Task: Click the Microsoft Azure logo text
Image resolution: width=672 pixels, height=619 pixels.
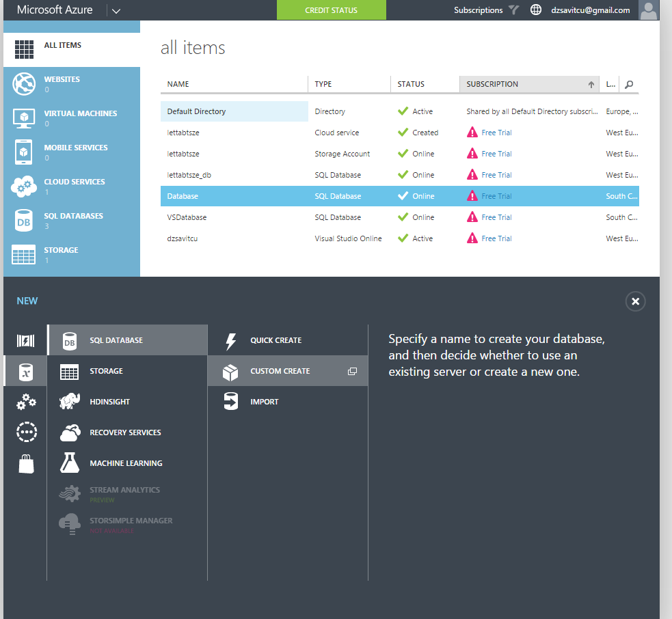Action: coord(55,10)
